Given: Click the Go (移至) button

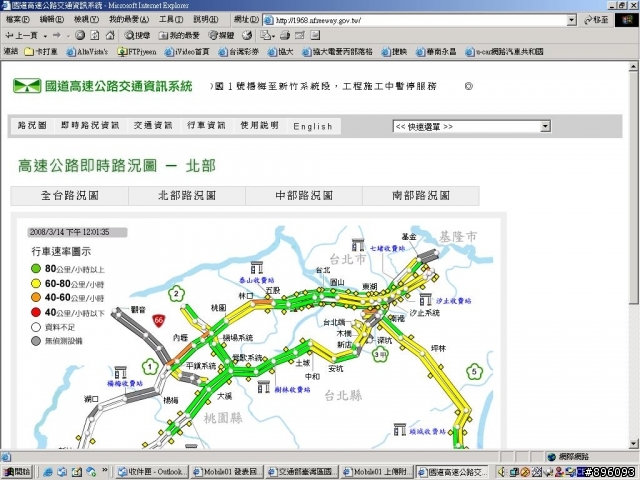Looking at the screenshot, I should pos(596,20).
